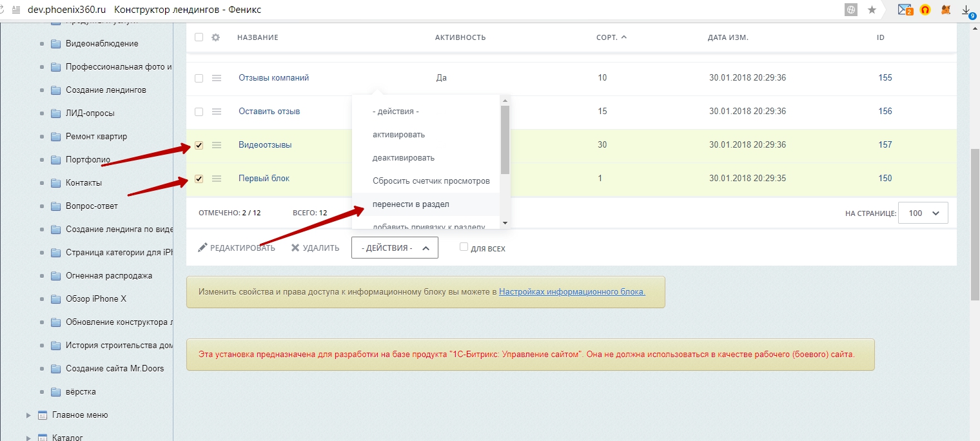This screenshot has height=441, width=980.
Task: Uncheck the Видеоотзывы row checkbox
Action: click(199, 145)
